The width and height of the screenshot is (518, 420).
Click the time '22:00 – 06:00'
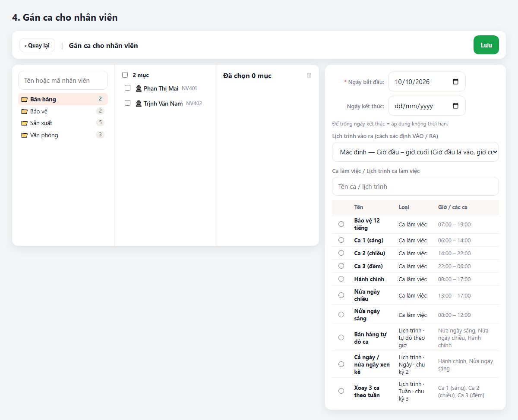(x=455, y=266)
